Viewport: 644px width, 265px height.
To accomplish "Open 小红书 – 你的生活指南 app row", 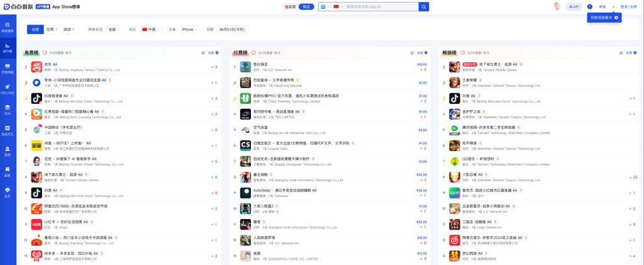I will (121, 224).
